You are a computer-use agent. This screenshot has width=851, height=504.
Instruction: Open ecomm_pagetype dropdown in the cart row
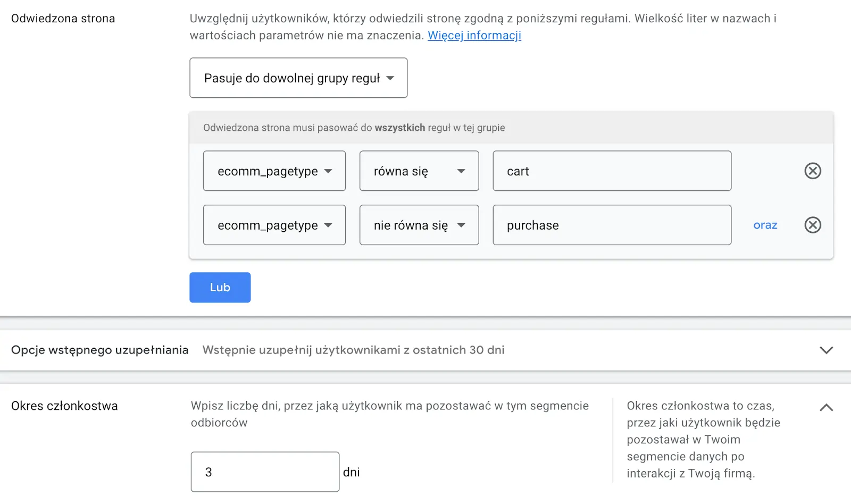point(274,171)
